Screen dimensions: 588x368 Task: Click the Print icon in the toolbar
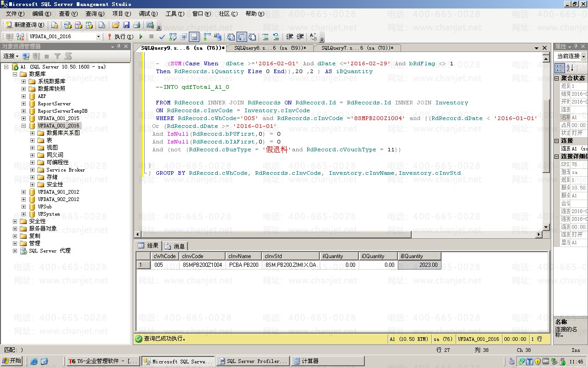[137, 25]
